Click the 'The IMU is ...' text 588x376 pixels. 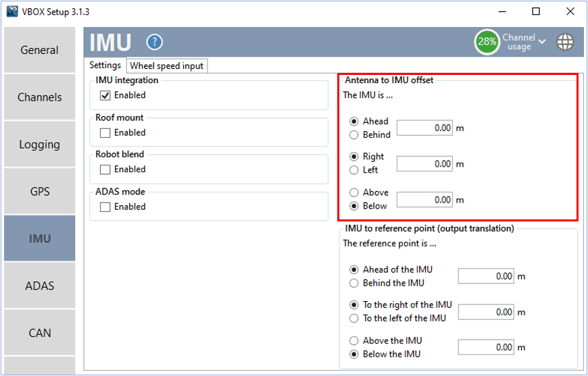368,95
